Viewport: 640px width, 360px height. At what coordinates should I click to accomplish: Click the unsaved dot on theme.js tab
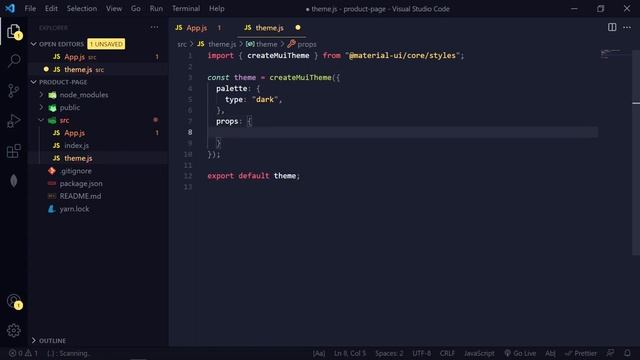(298, 27)
